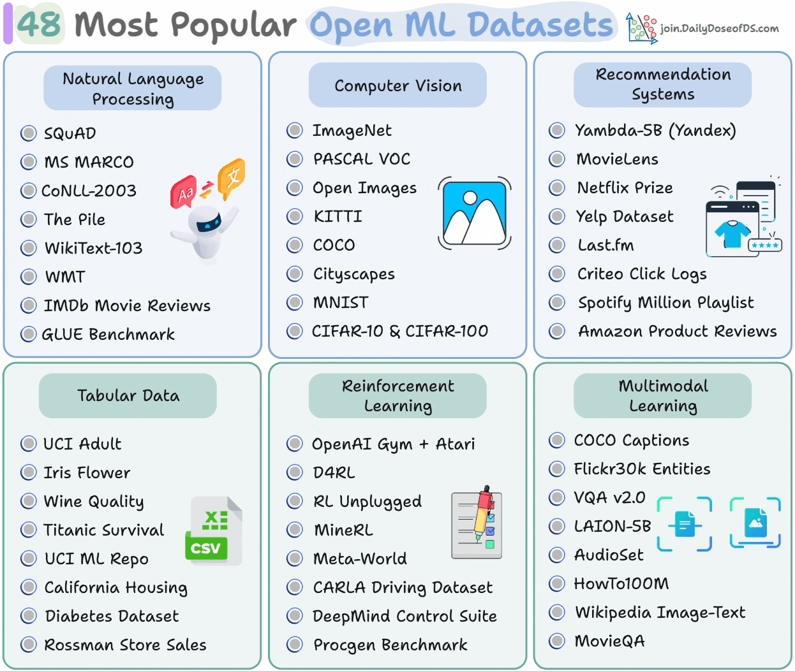Select the radio bullet beside MovieLens
The height and width of the screenshot is (672, 795).
pos(557,159)
